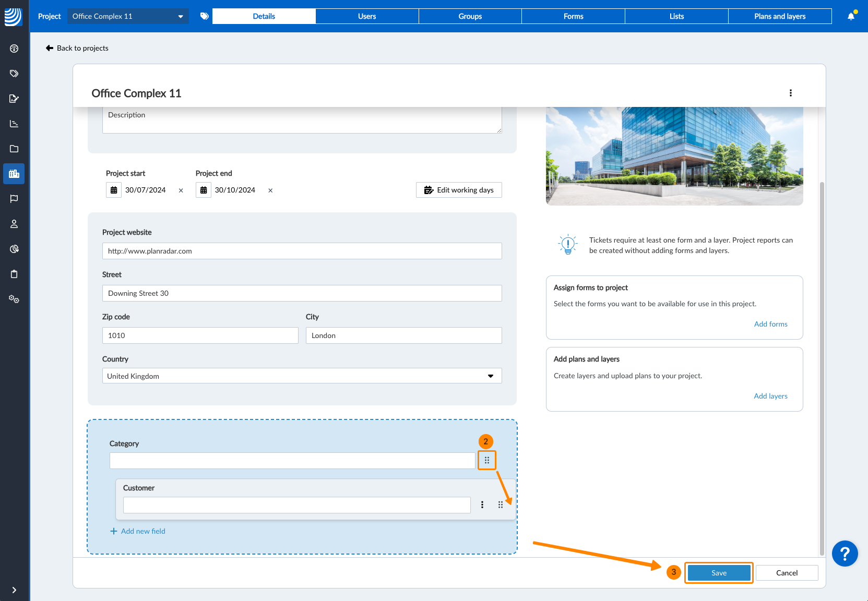The height and width of the screenshot is (601, 868).
Task: Click the Project start calendar icon
Action: [114, 190]
